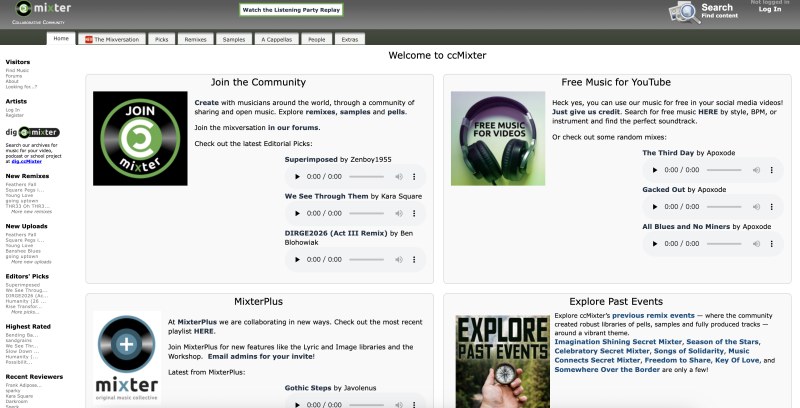The width and height of the screenshot is (800, 408).
Task: Click the Superimposed player seek bar
Action: pyautogui.click(x=366, y=176)
